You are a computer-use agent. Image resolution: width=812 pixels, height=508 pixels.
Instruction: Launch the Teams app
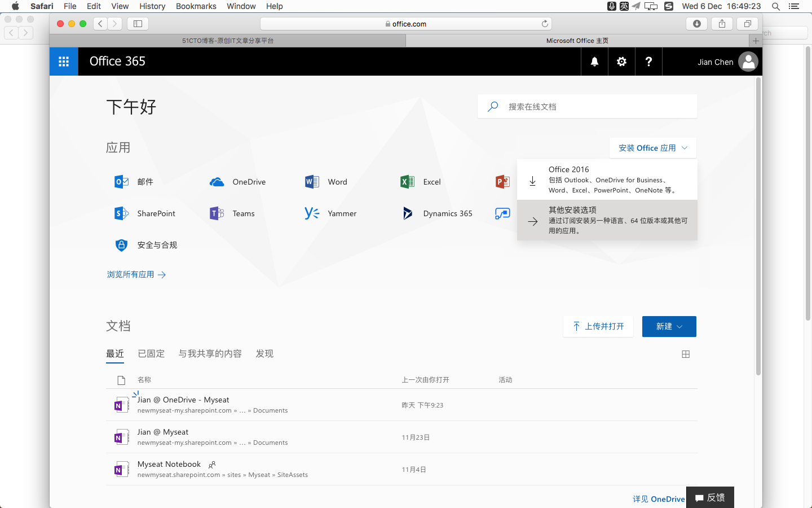232,213
